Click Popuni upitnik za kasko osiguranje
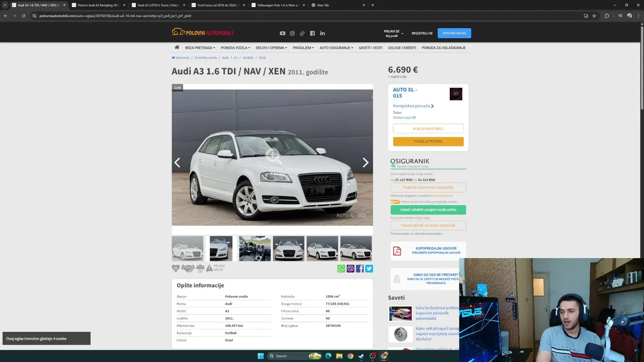The height and width of the screenshot is (362, 644). (428, 225)
